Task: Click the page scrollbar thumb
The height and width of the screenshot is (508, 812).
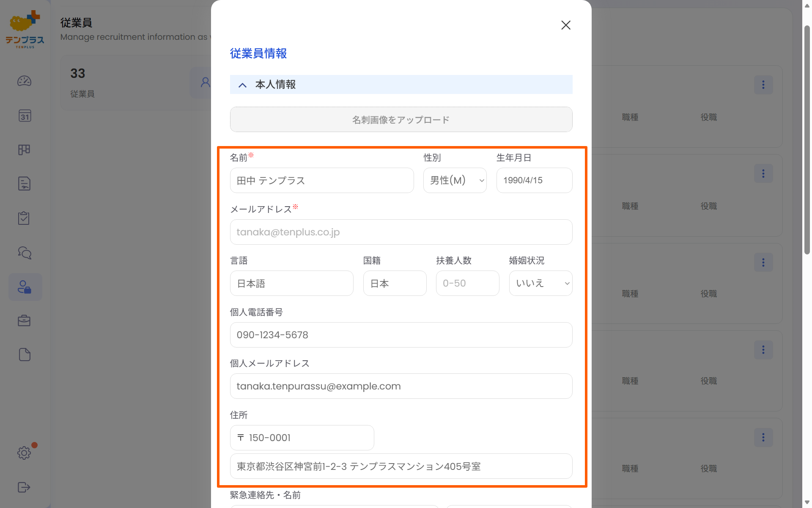Action: [807, 140]
